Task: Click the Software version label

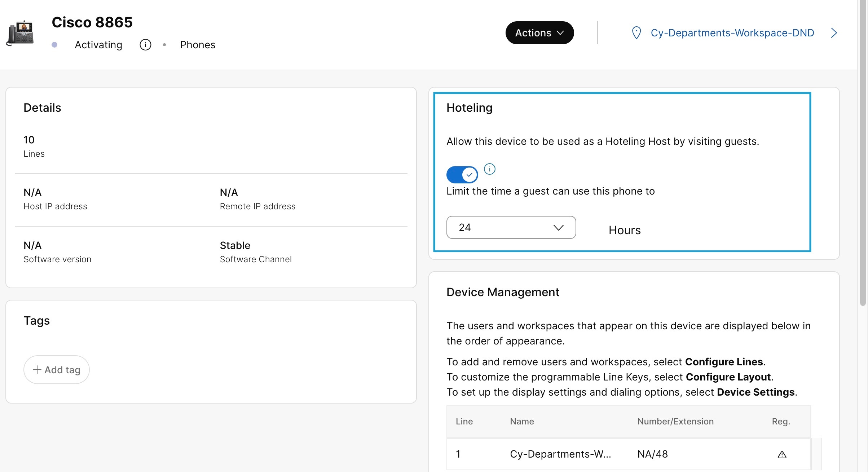Action: coord(57,259)
